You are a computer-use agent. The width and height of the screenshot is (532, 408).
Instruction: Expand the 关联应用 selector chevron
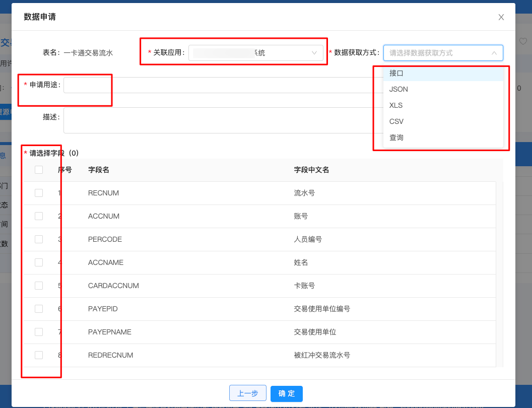(x=313, y=52)
